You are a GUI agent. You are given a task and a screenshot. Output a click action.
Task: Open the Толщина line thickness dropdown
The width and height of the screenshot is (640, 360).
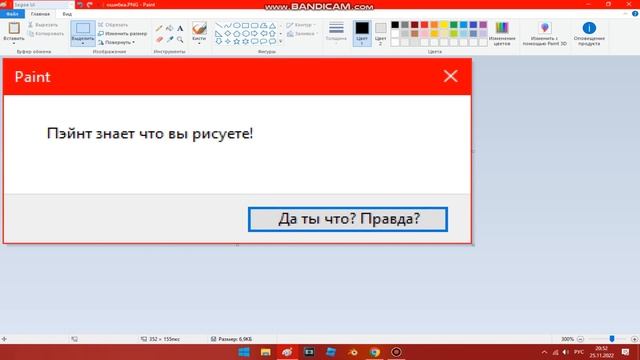pos(336,32)
